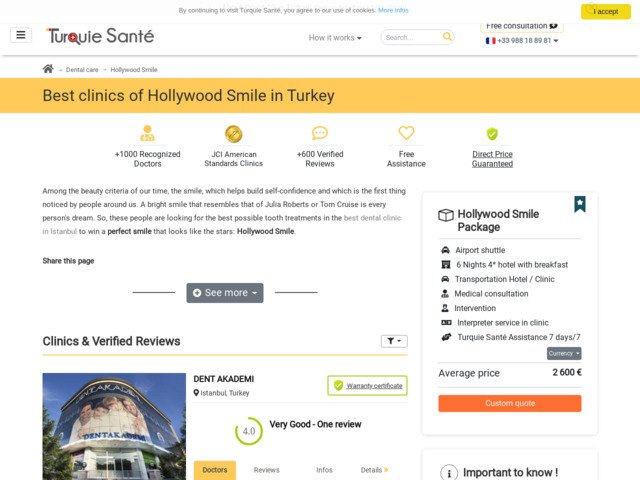Click the Intervention surgeon icon

(x=445, y=308)
